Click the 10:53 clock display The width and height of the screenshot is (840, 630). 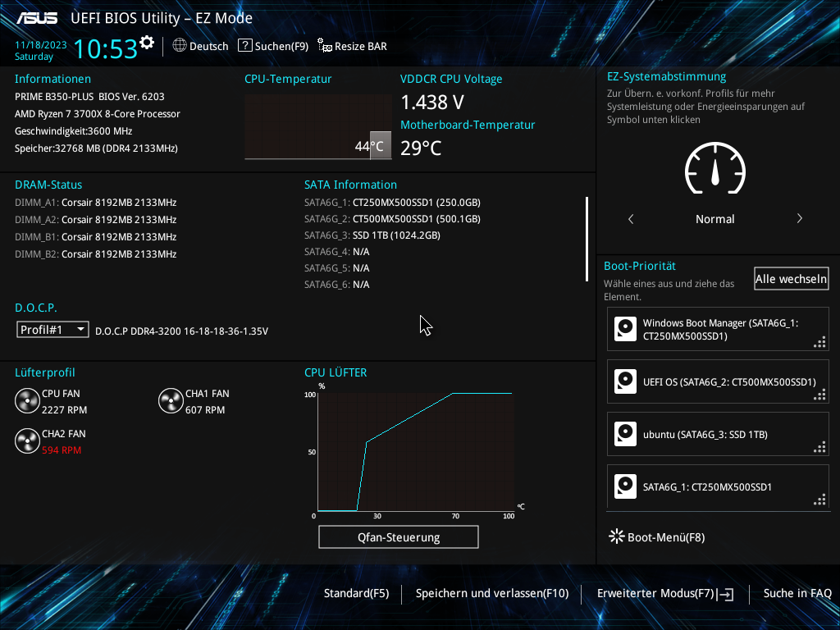click(x=106, y=48)
